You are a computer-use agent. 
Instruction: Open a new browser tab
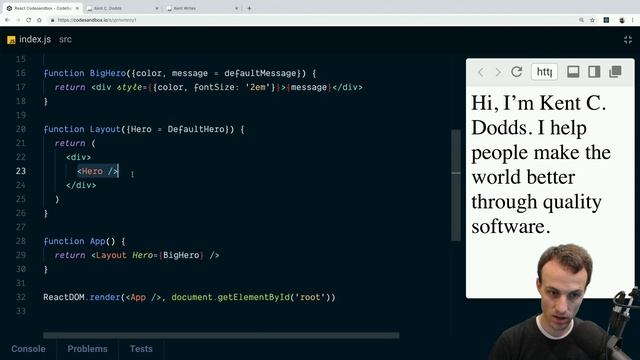[x=249, y=8]
